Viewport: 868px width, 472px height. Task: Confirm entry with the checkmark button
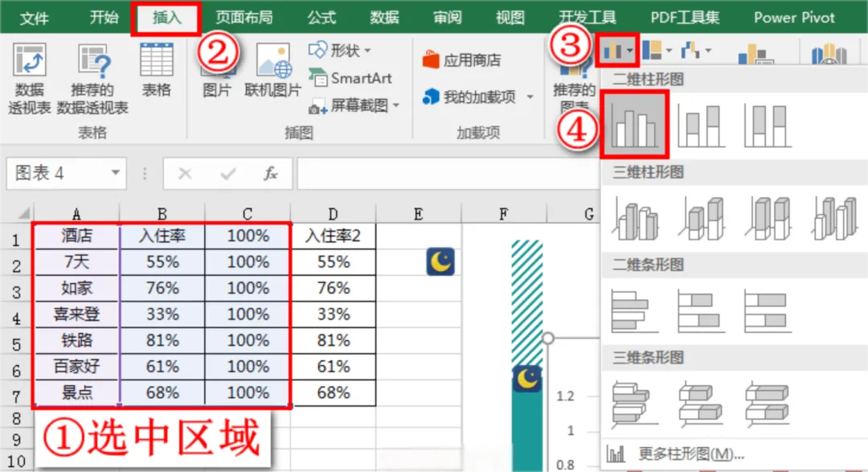point(227,174)
